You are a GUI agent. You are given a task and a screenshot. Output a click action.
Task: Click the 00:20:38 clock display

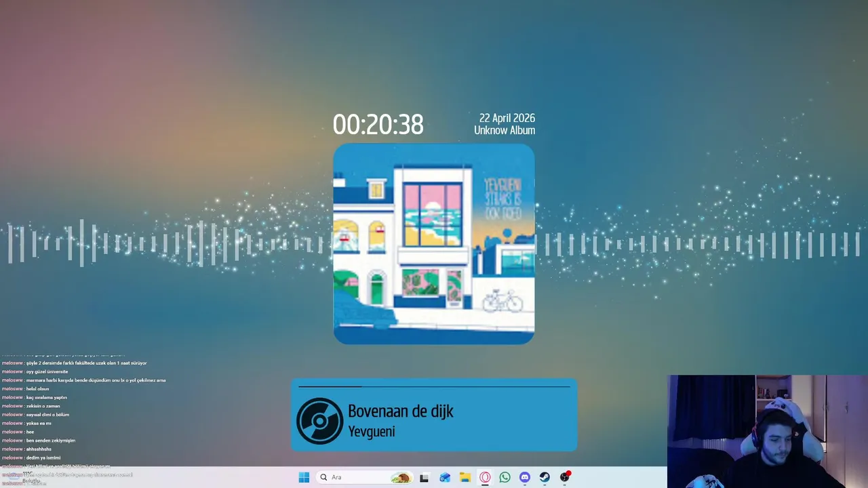(378, 125)
